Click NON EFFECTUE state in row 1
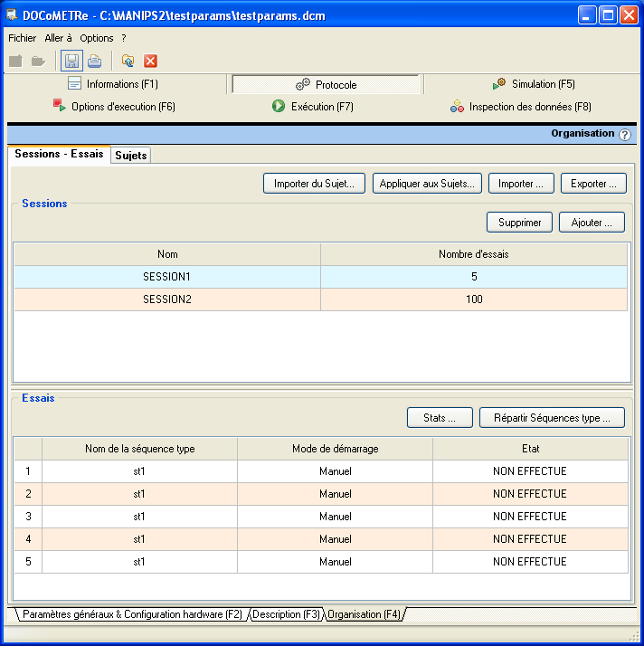The width and height of the screenshot is (644, 646). click(530, 470)
